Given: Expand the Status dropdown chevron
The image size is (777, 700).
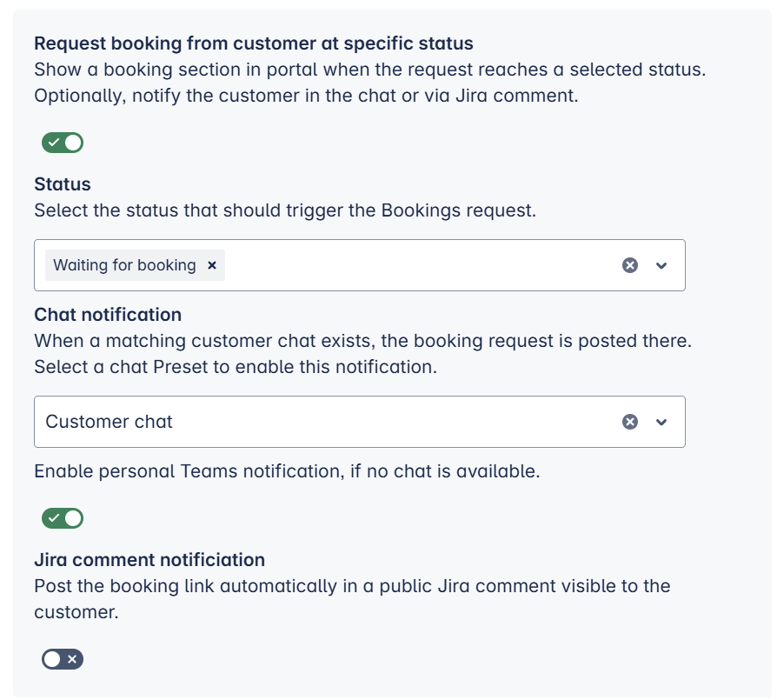Looking at the screenshot, I should point(661,265).
